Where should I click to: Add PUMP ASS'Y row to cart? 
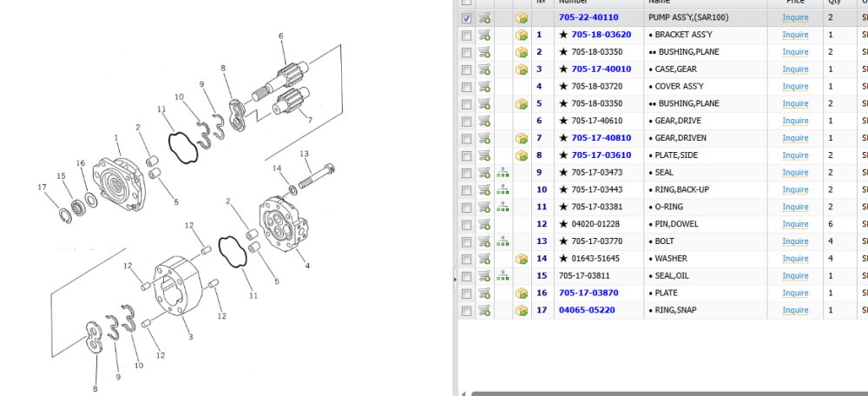pyautogui.click(x=484, y=17)
